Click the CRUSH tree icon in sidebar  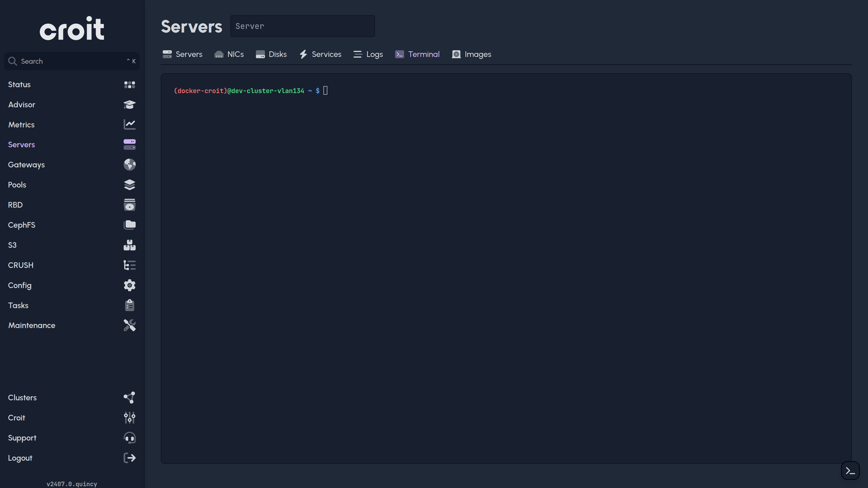pos(129,265)
